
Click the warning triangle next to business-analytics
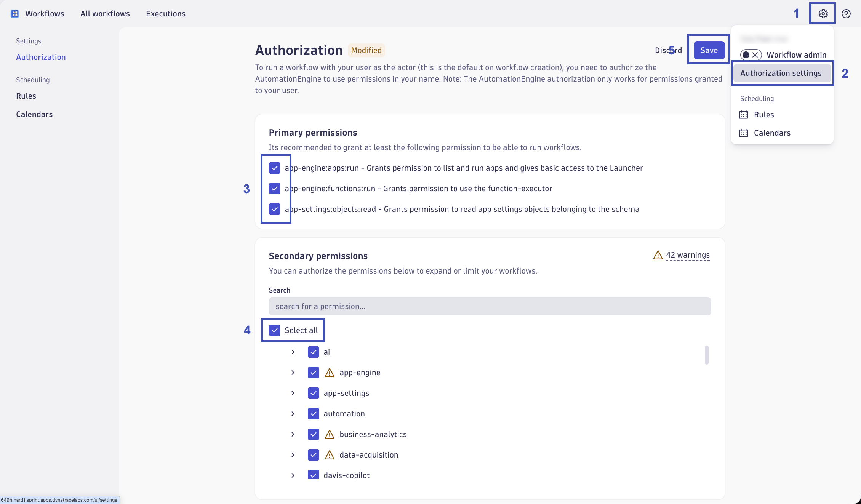(x=329, y=434)
